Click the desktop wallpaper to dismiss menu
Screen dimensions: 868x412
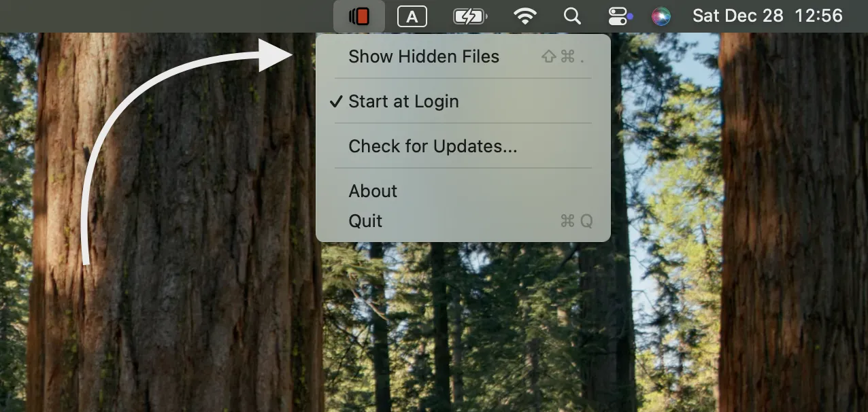click(476, 326)
